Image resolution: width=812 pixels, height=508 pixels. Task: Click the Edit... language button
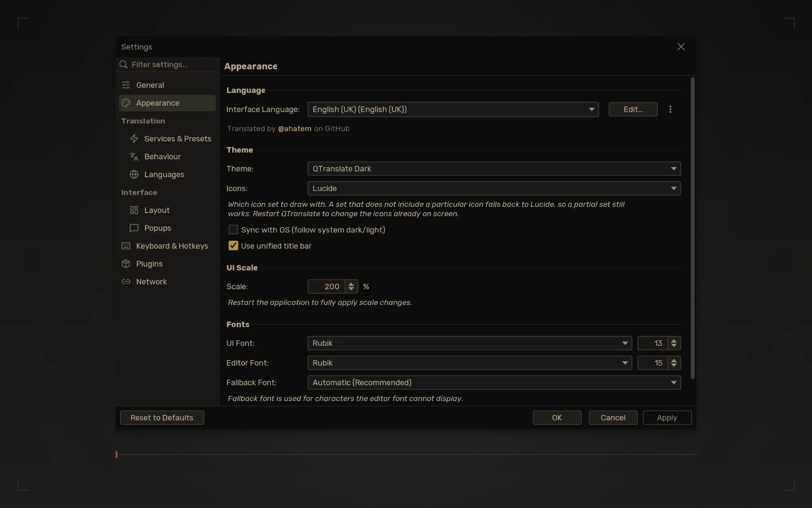click(x=633, y=109)
